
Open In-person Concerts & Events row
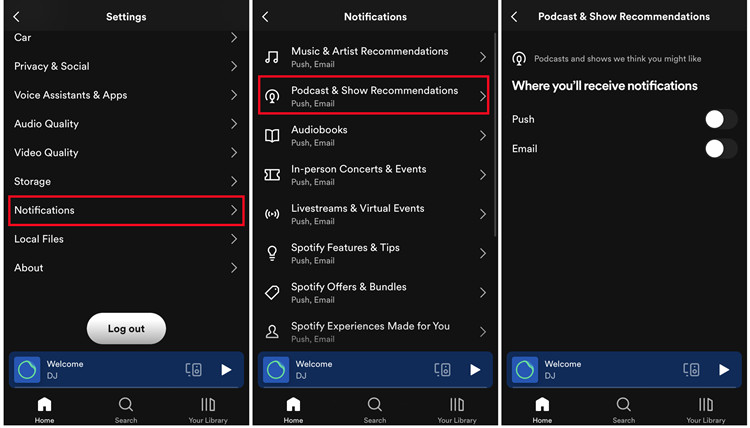click(x=374, y=175)
